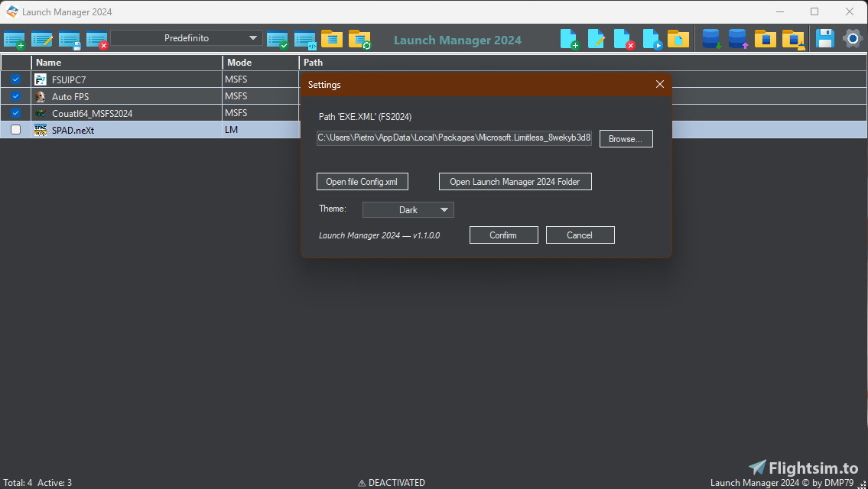The width and height of the screenshot is (868, 489).
Task: Click the MSFS mode cell of Couatl64_MSFS2024
Action: pos(261,113)
